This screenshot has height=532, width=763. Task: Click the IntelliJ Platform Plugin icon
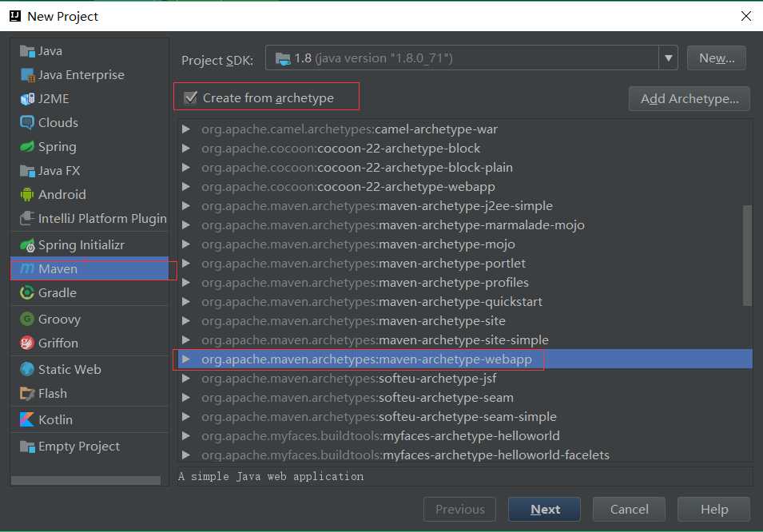pos(27,218)
